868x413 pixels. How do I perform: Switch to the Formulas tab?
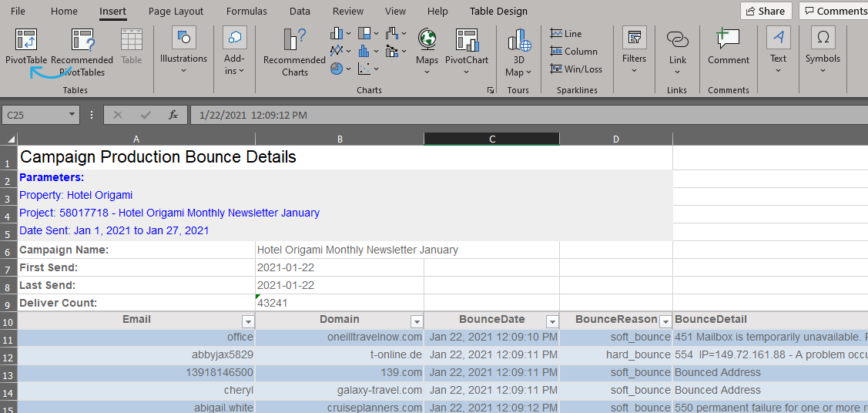point(247,11)
